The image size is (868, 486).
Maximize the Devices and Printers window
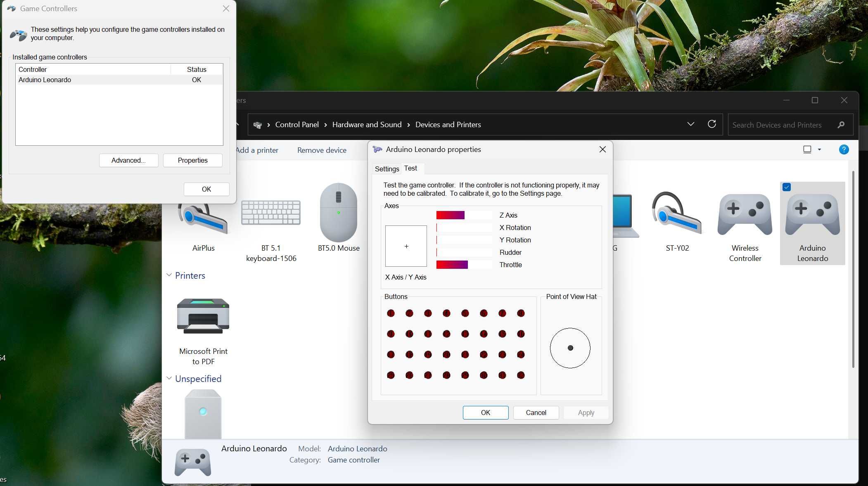pos(815,100)
